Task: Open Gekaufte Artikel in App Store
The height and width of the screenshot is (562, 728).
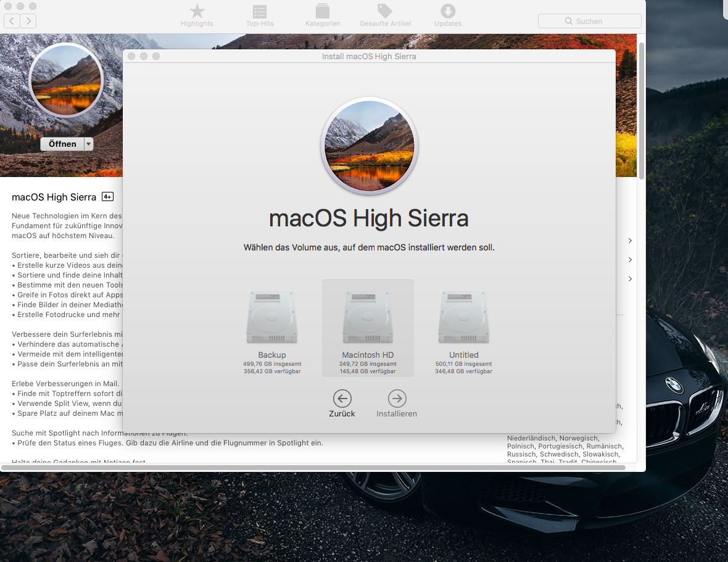Action: pyautogui.click(x=386, y=15)
